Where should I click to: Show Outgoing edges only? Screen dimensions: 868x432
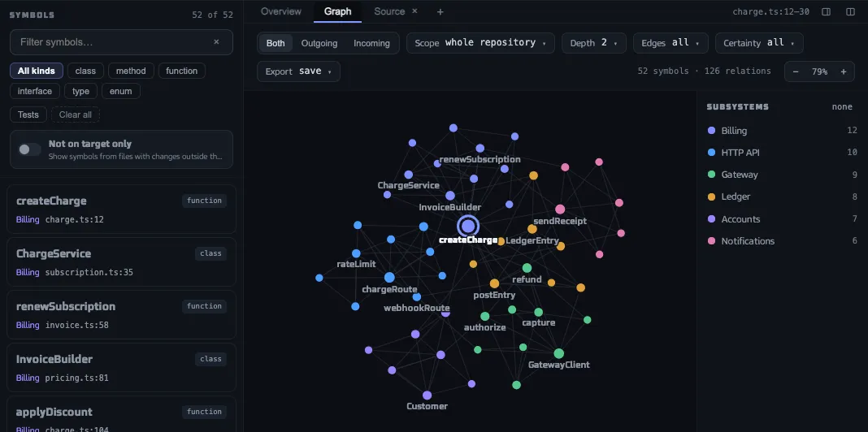pyautogui.click(x=319, y=43)
